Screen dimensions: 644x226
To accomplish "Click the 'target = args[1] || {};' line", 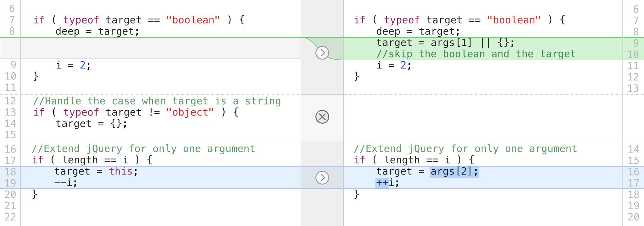I will coord(445,43).
